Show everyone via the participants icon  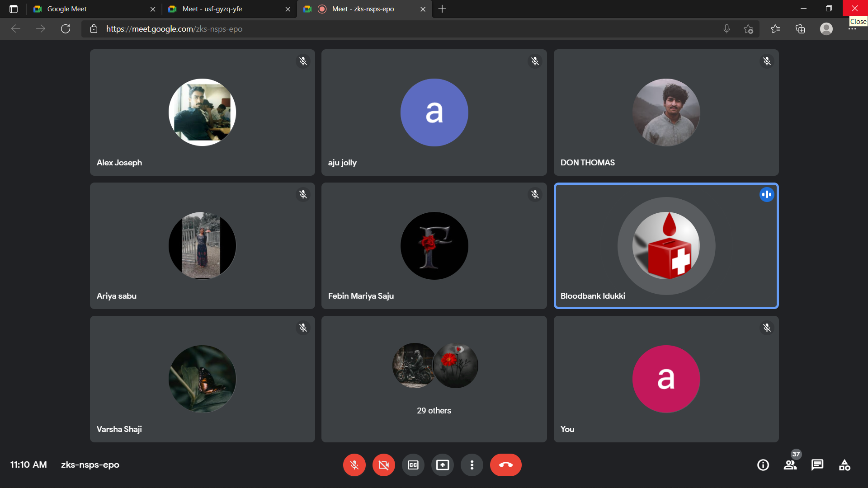point(790,465)
